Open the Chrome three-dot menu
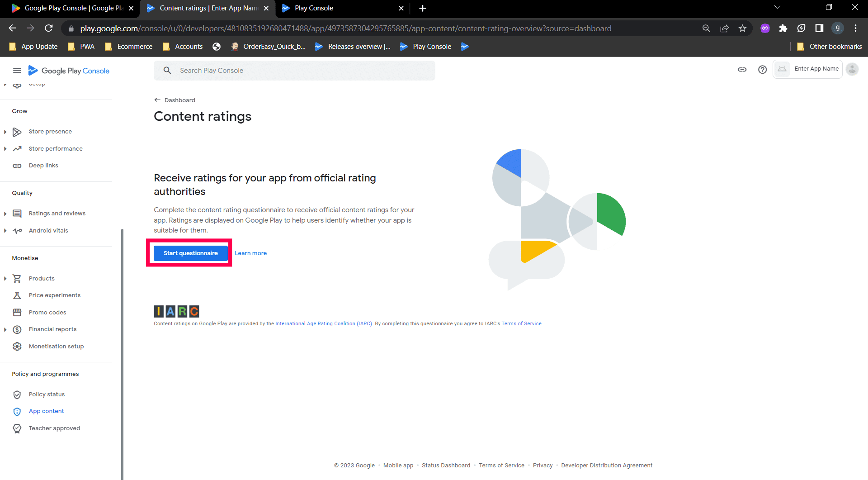The height and width of the screenshot is (480, 868). coord(855,29)
